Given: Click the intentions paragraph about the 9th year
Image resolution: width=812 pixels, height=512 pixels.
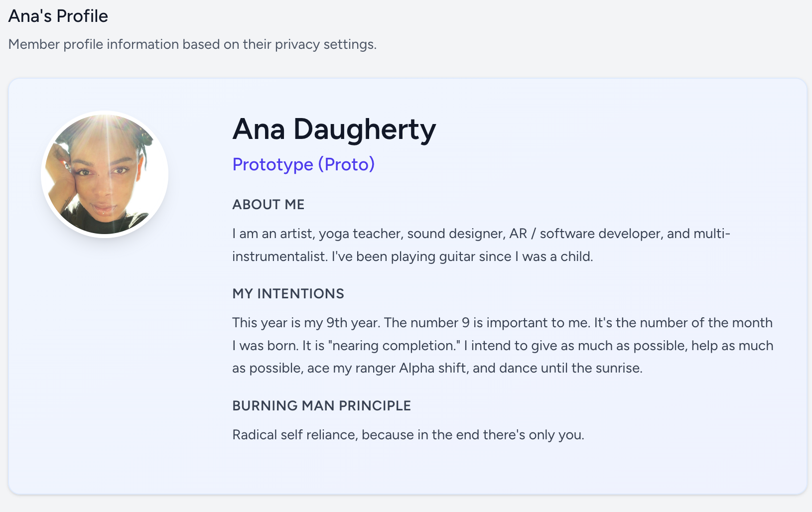Looking at the screenshot, I should [x=503, y=345].
